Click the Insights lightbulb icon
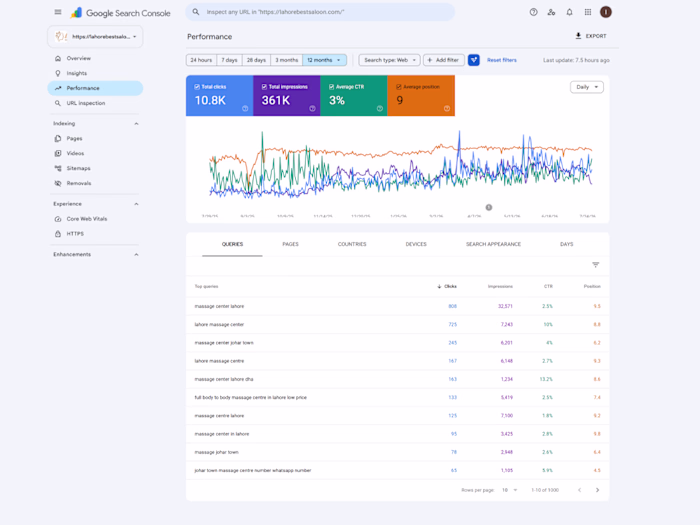Viewport: 700px width, 525px height. point(58,73)
